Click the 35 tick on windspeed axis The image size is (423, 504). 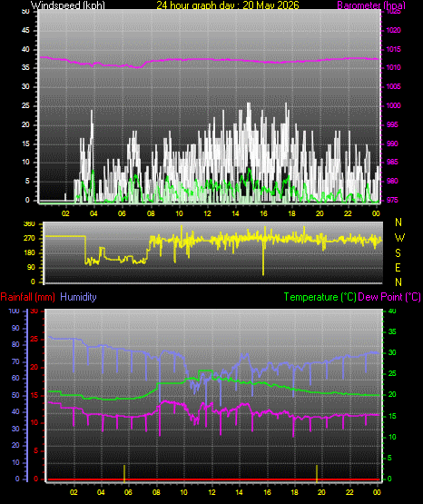[x=25, y=67]
